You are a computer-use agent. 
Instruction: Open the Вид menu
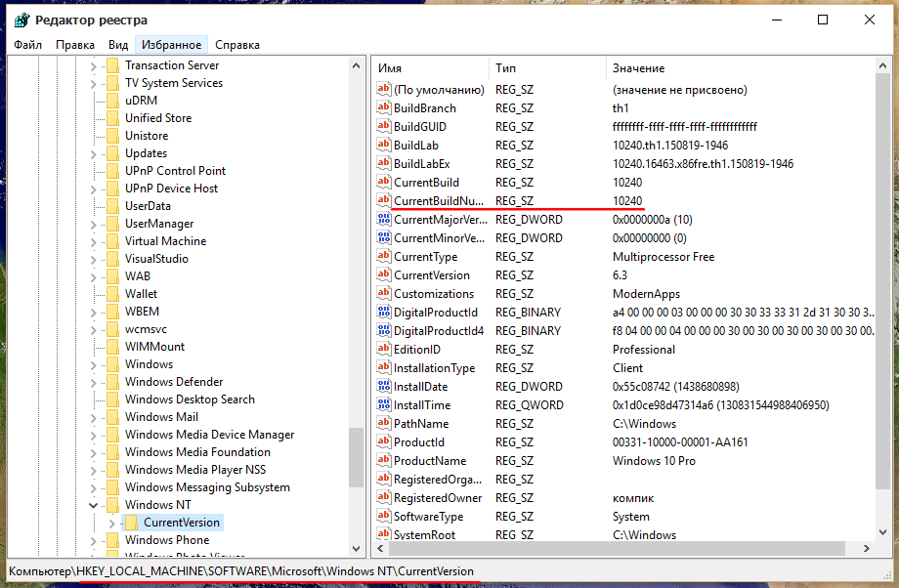118,45
